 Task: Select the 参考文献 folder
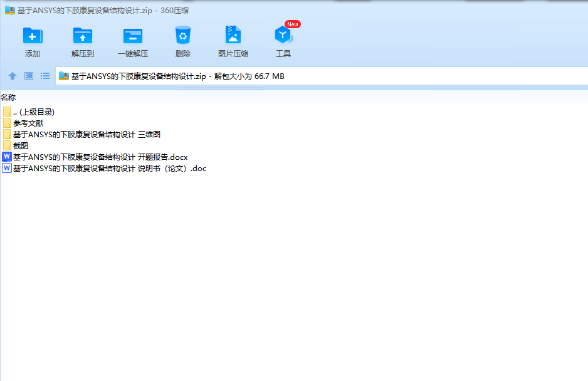tap(23, 123)
